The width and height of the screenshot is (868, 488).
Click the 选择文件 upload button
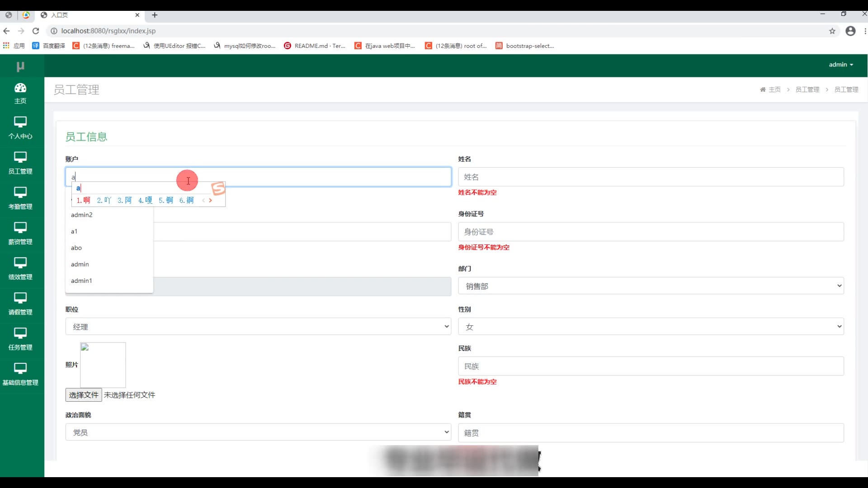(x=84, y=395)
